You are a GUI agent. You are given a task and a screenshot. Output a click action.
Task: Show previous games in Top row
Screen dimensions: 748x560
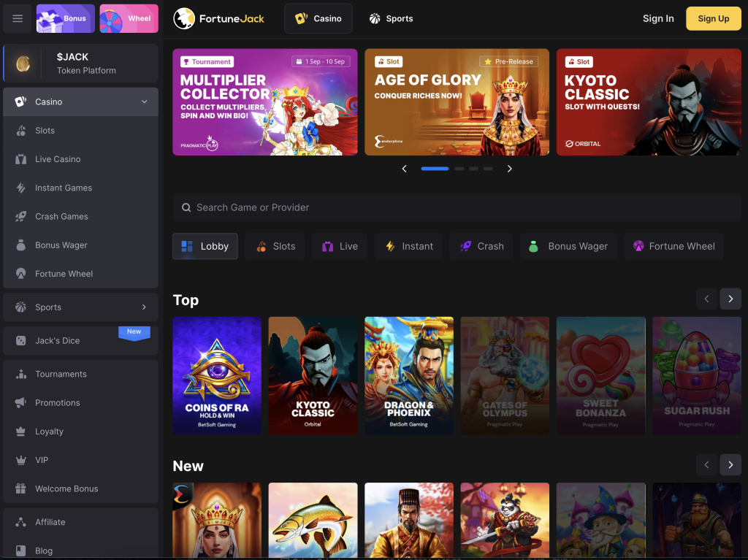click(706, 299)
